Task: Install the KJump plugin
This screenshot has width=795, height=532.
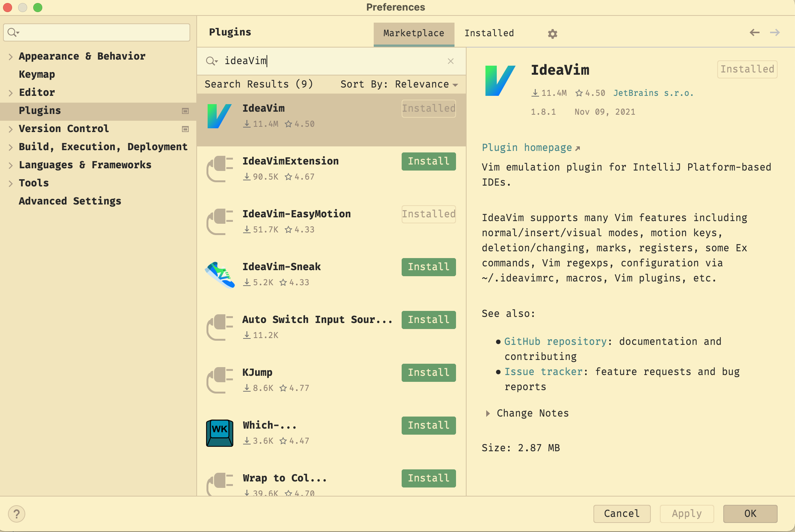Action: pyautogui.click(x=428, y=373)
